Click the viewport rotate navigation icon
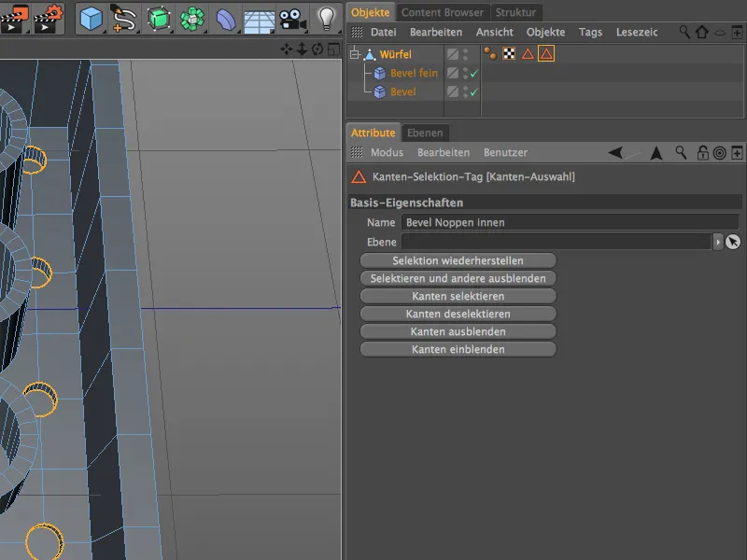Screen dimensions: 747x560 tap(317, 49)
